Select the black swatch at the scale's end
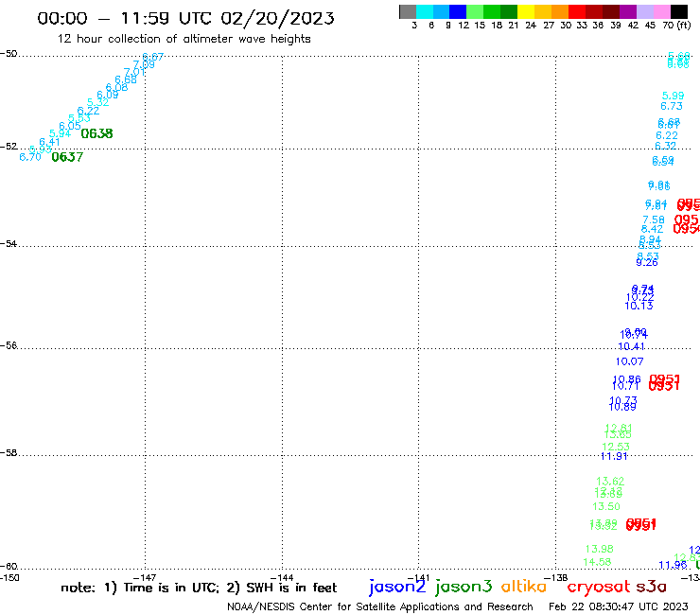This screenshot has height=615, width=700. click(x=678, y=11)
